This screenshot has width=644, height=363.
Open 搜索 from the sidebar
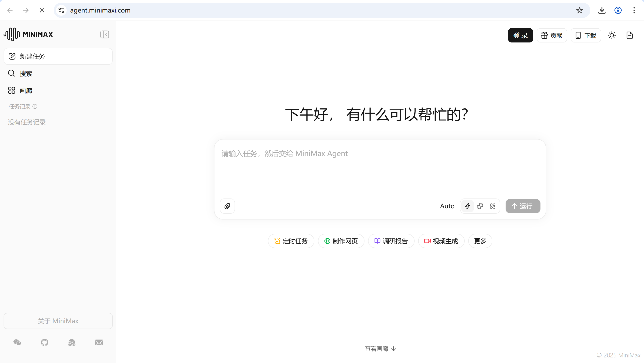pyautogui.click(x=26, y=73)
